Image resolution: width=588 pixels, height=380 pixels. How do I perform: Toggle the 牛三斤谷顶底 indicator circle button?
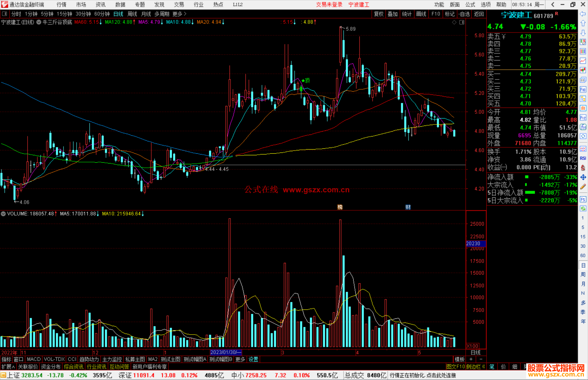(39, 22)
